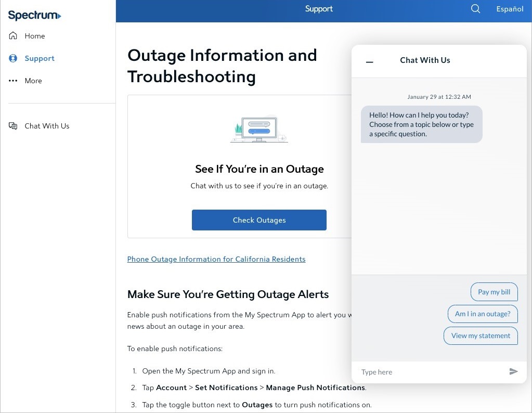Click the chat greeting message bubble
The width and height of the screenshot is (532, 413).
pos(421,124)
